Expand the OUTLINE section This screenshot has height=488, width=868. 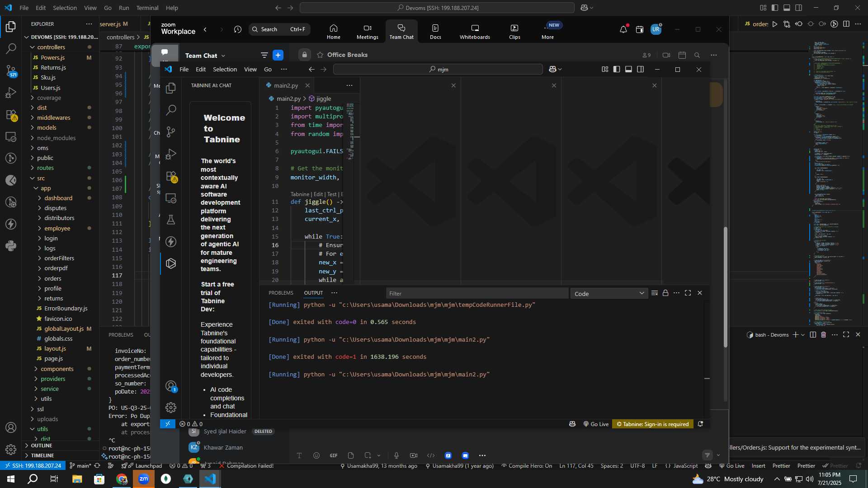point(42,446)
